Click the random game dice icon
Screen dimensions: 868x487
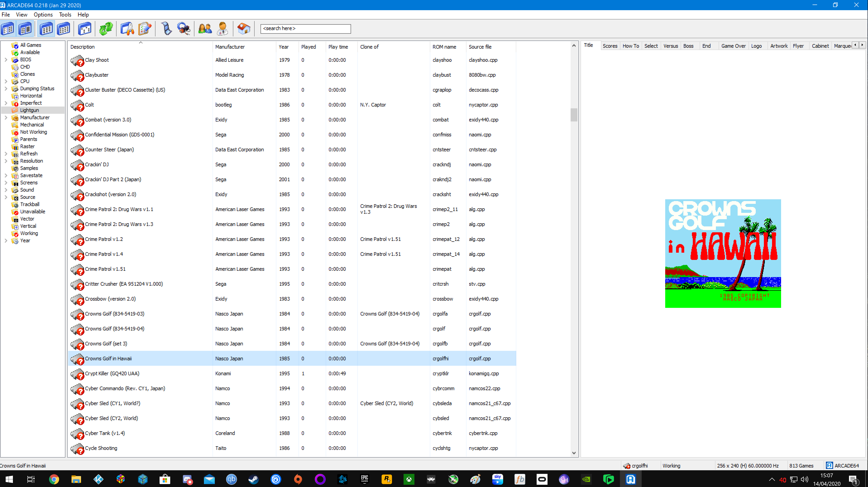(85, 29)
